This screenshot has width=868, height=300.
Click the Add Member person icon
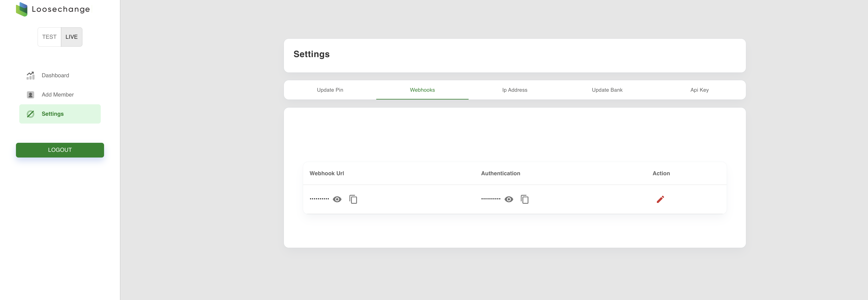point(30,95)
